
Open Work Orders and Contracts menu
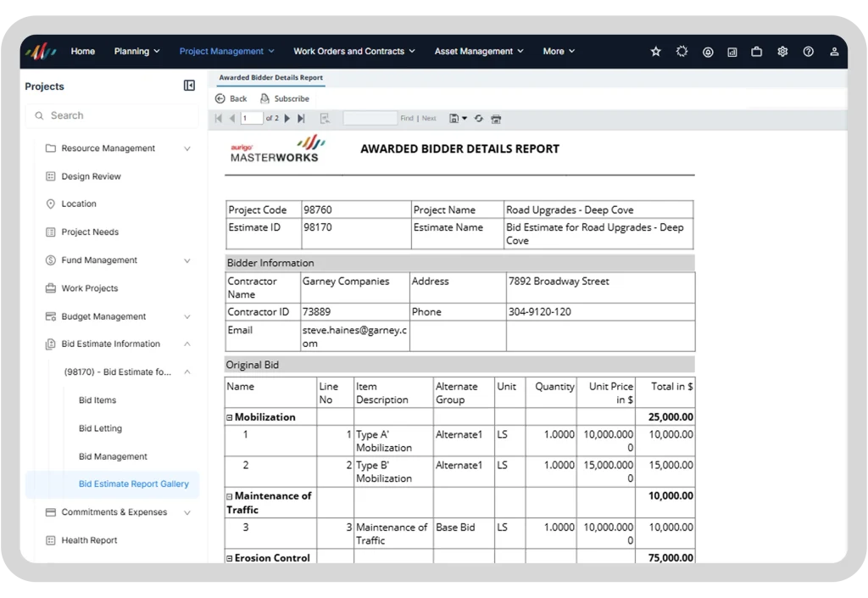pos(354,52)
